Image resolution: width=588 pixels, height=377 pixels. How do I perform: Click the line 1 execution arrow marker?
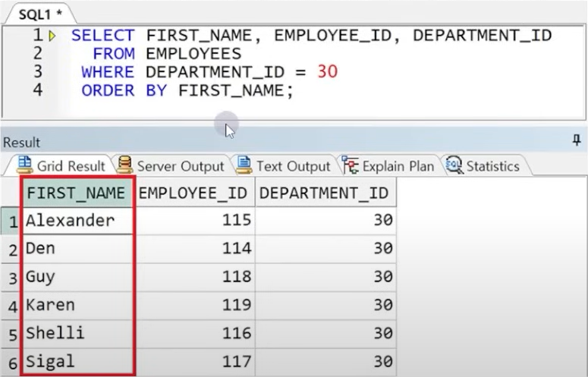click(52, 36)
